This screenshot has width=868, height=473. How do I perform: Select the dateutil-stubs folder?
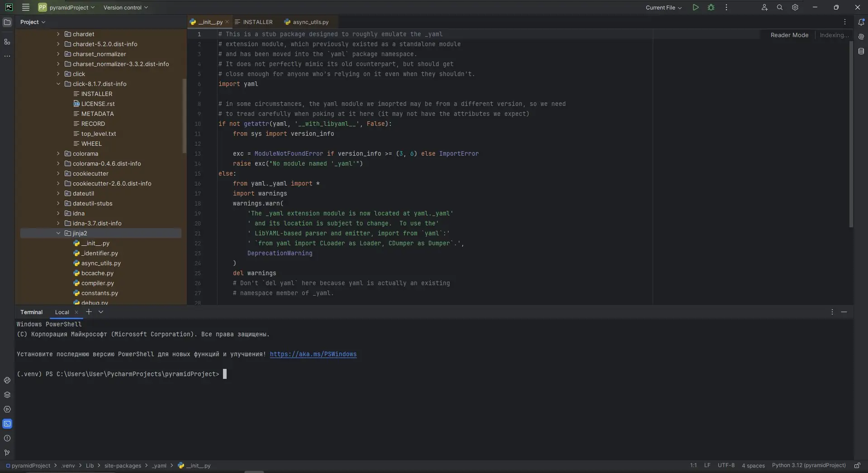[92, 203]
